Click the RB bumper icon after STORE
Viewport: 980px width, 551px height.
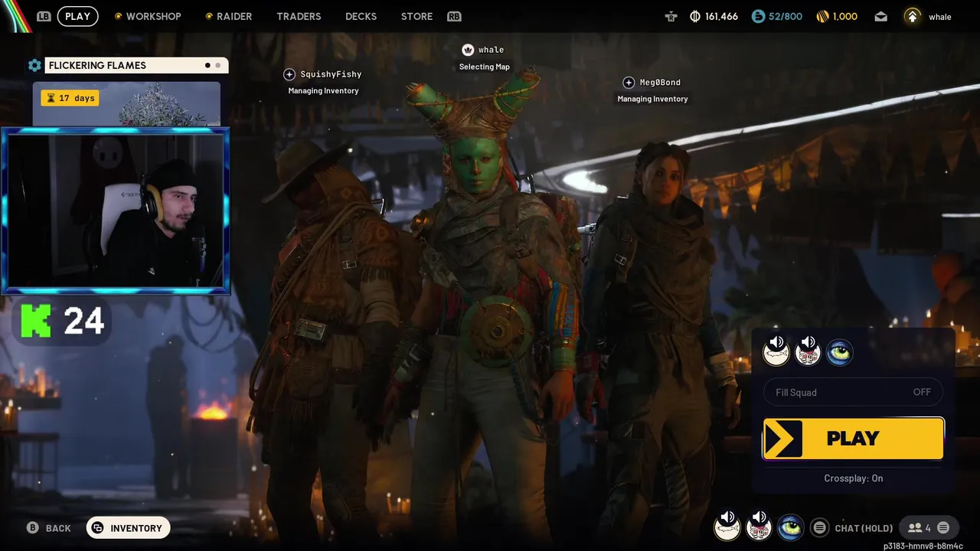click(454, 16)
